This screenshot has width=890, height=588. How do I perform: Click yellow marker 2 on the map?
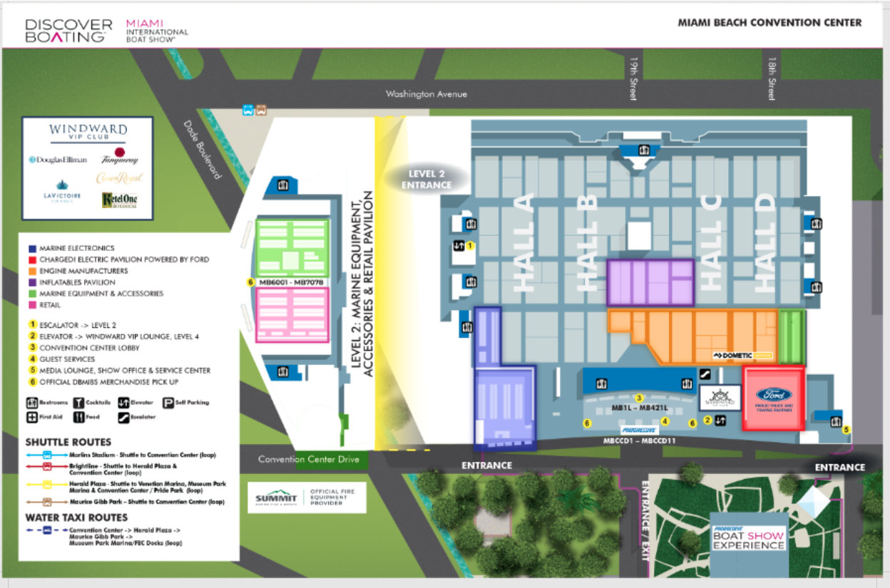tap(707, 421)
